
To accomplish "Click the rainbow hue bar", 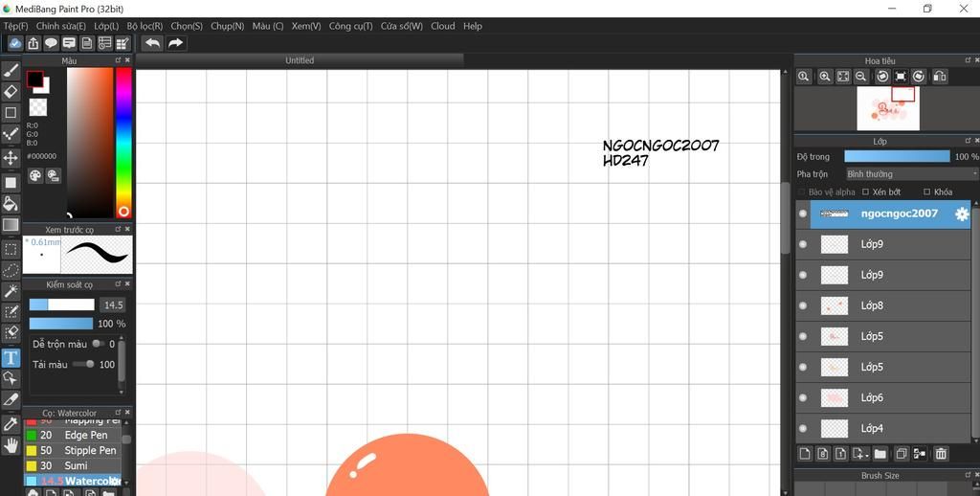I will tap(123, 142).
